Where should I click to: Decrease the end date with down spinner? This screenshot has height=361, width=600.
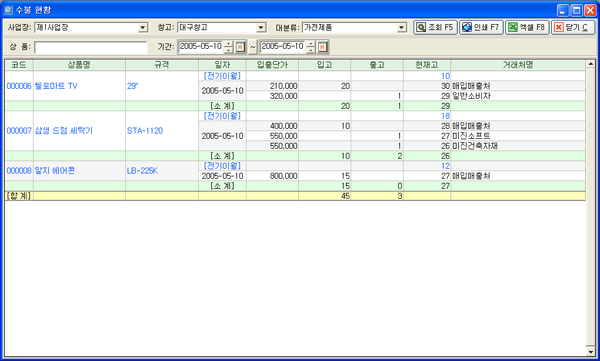tap(311, 50)
